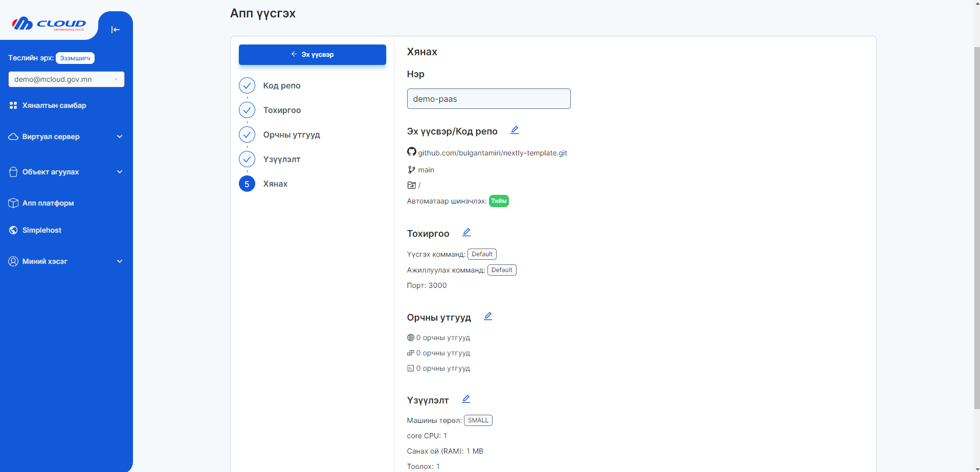Click the globe icon before "0 орчны утгууд"
The width and height of the screenshot is (980, 472).
[411, 337]
